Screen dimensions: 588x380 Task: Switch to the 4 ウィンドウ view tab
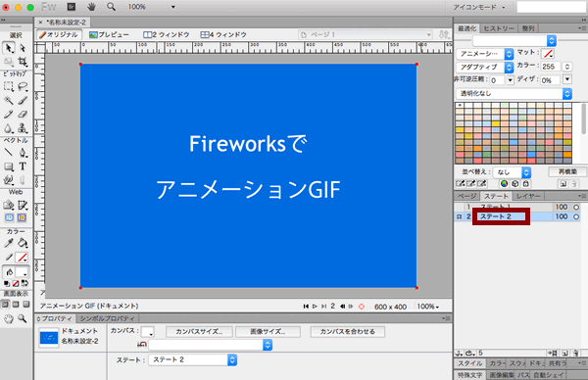(223, 35)
